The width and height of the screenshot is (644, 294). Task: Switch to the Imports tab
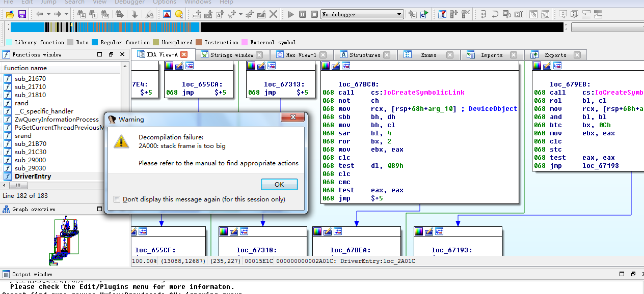click(492, 55)
